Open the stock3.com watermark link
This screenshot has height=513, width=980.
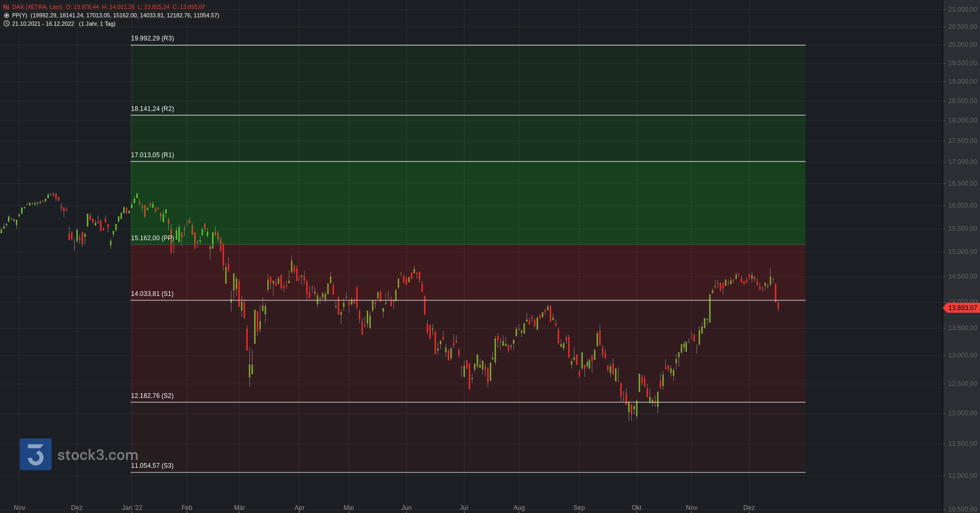97,455
